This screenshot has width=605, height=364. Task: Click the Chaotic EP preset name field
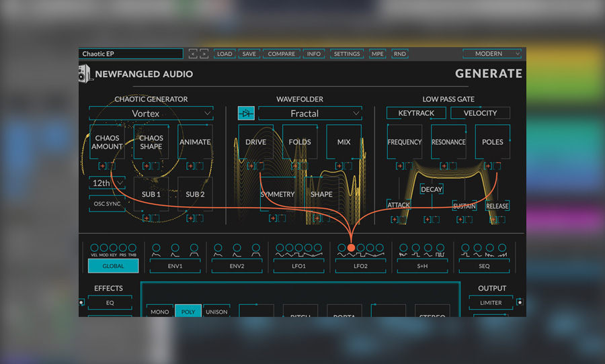coord(130,54)
